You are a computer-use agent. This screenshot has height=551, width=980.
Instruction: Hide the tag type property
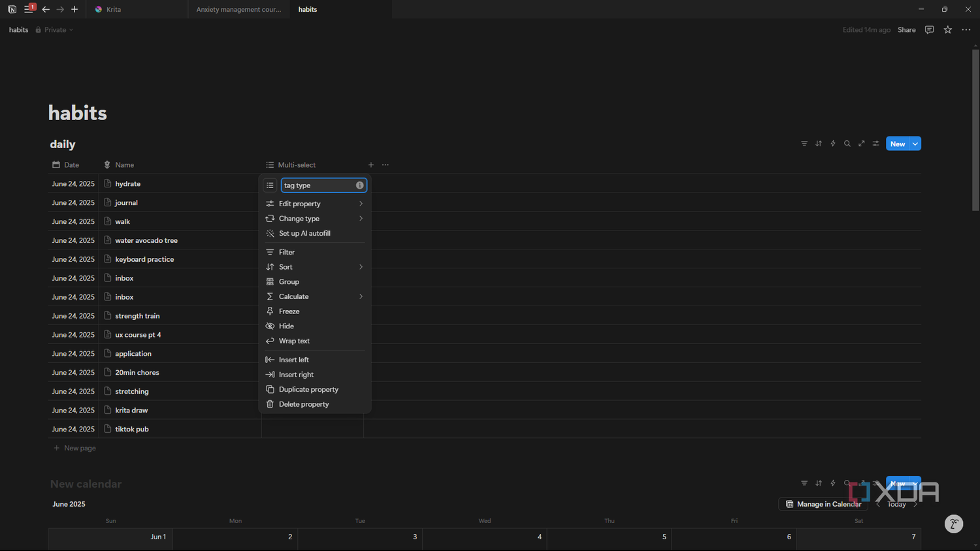click(315, 326)
